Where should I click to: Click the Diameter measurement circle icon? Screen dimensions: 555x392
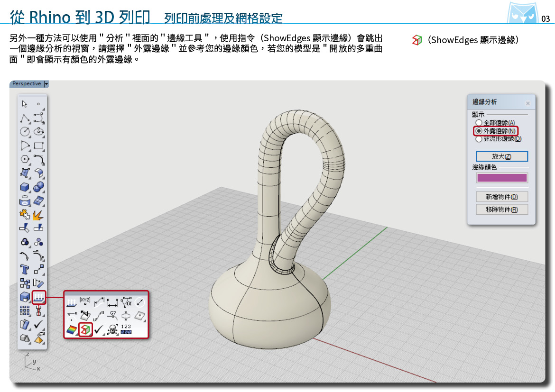[140, 302]
